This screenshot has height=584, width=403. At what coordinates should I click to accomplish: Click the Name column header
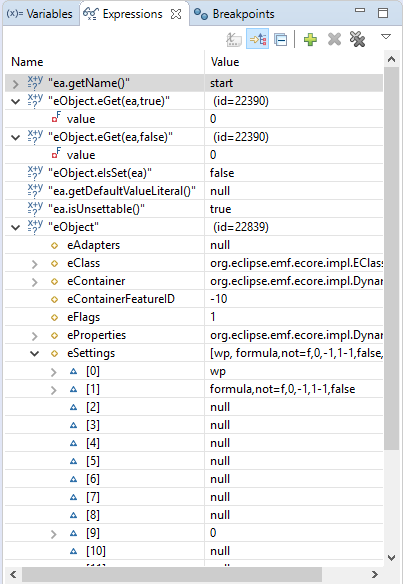tap(104, 62)
